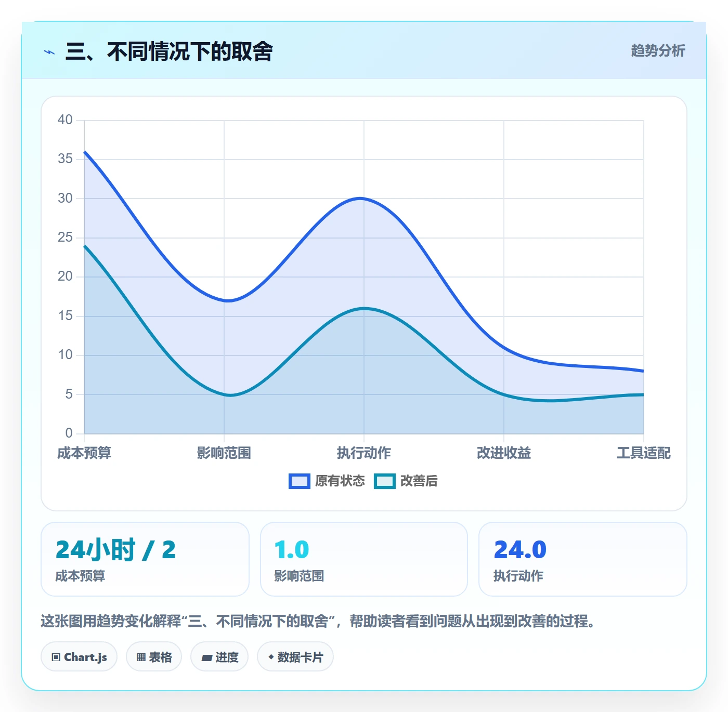This screenshot has width=728, height=712.
Task: Open the 1.0 影响范围 card
Action: [364, 559]
